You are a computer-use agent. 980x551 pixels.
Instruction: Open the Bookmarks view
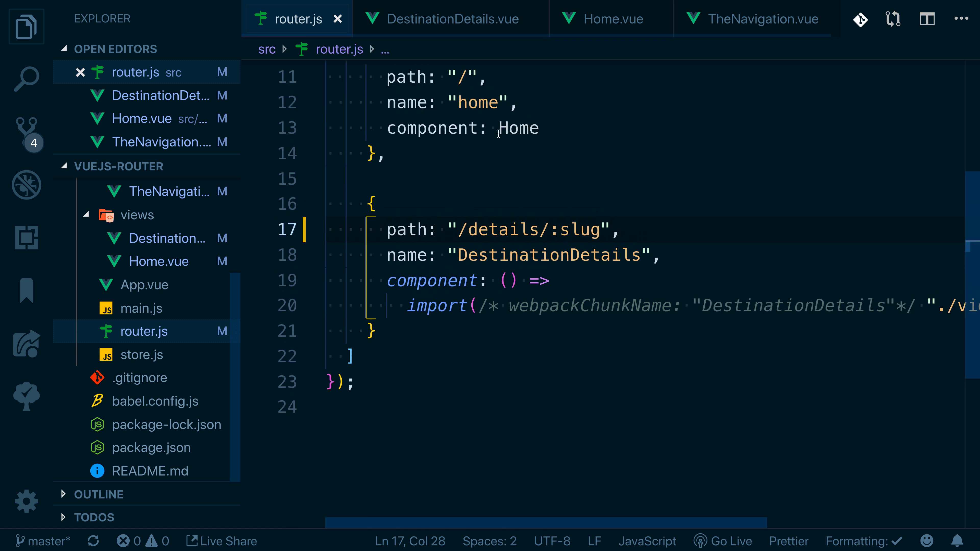(x=26, y=290)
